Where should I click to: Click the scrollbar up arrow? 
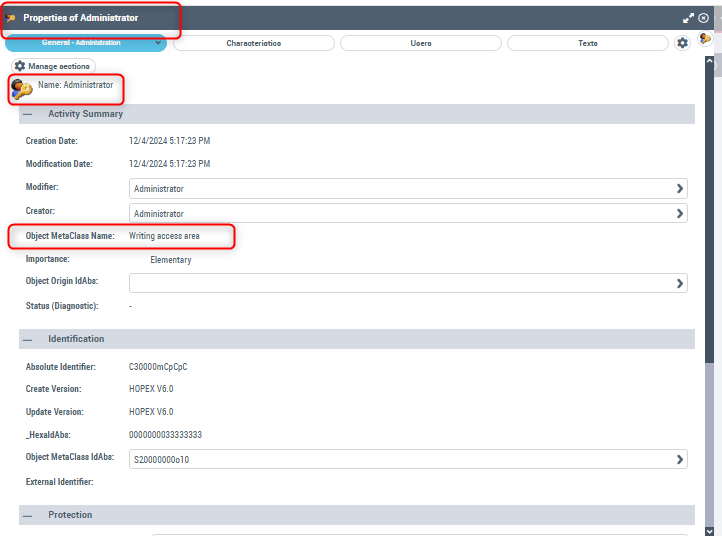[x=709, y=61]
